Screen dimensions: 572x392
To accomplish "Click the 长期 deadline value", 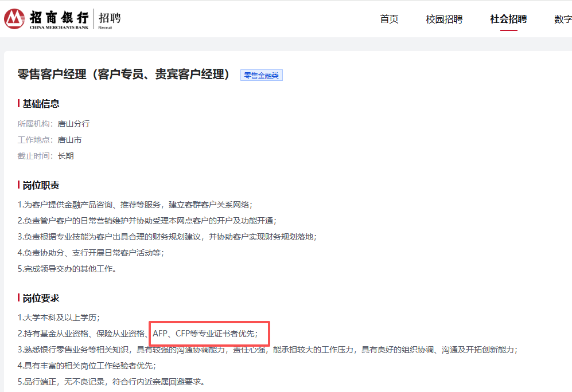I will (65, 156).
